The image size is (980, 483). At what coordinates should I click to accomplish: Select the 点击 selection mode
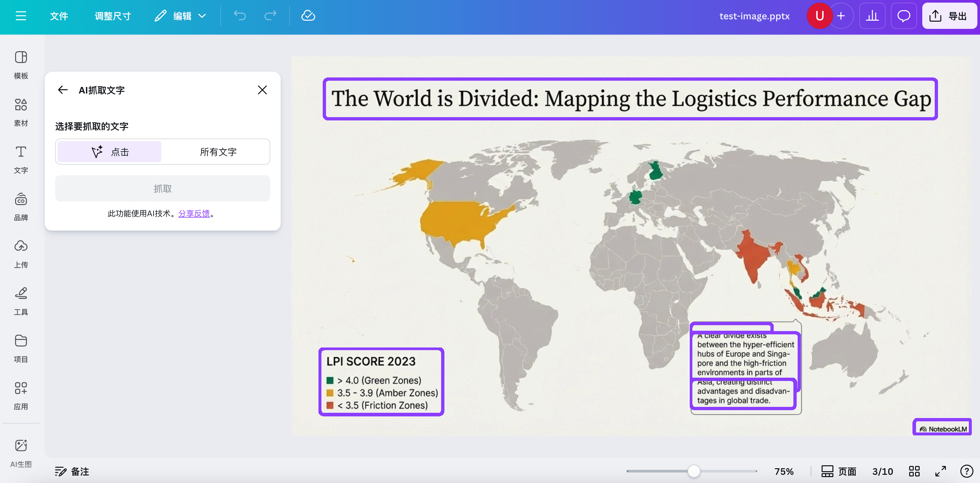click(x=110, y=152)
